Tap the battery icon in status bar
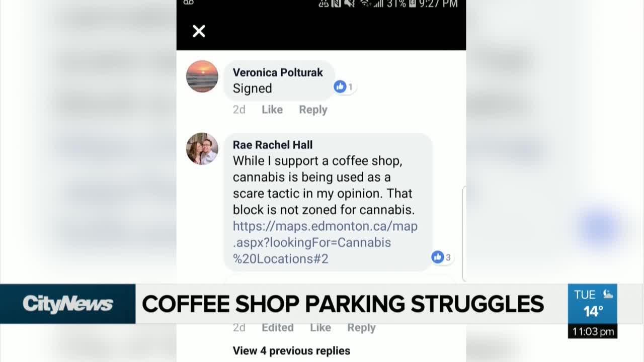The width and height of the screenshot is (644, 362). [413, 4]
